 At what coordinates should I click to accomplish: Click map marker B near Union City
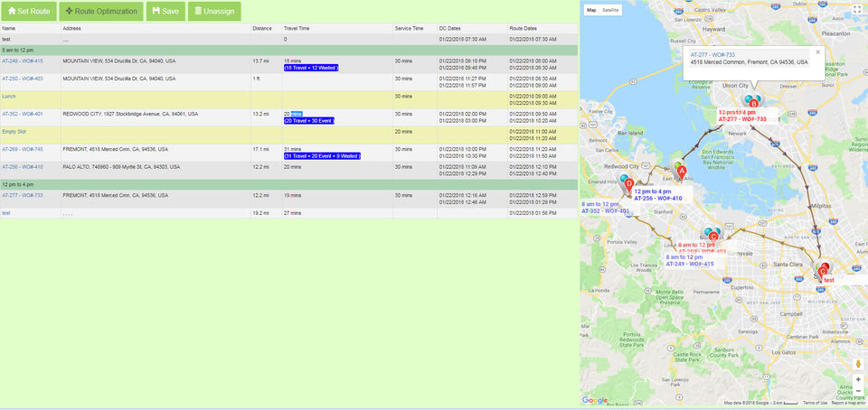753,103
